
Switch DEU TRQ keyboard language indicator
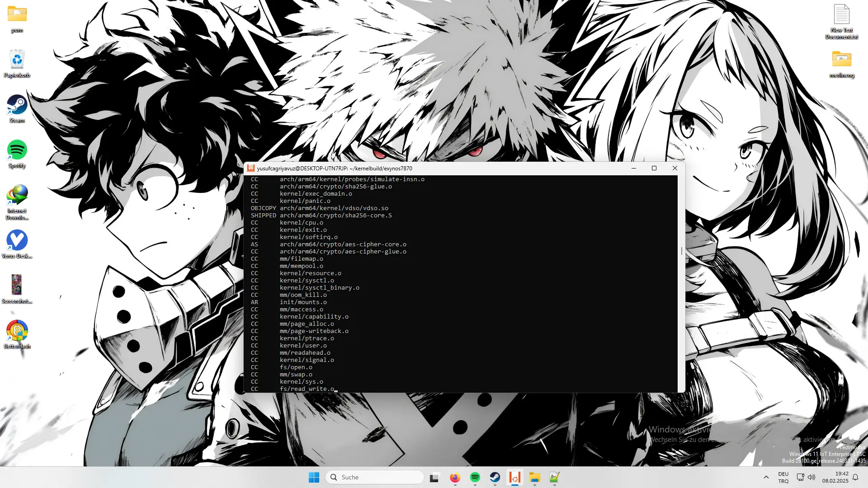pos(783,477)
